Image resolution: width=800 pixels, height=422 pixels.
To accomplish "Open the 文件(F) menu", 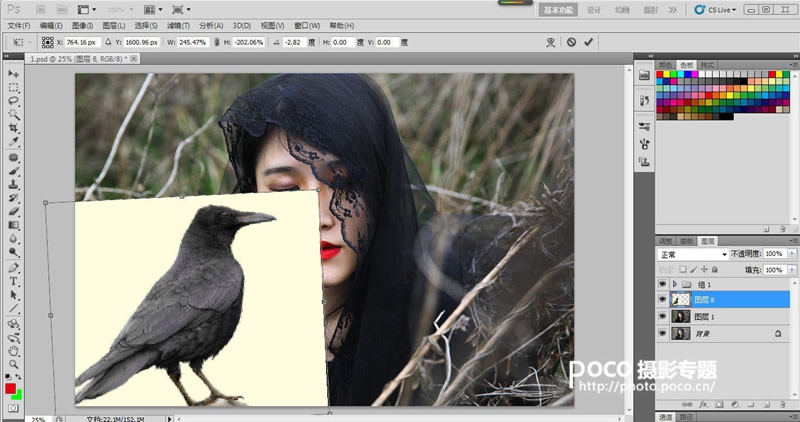I will 19,26.
